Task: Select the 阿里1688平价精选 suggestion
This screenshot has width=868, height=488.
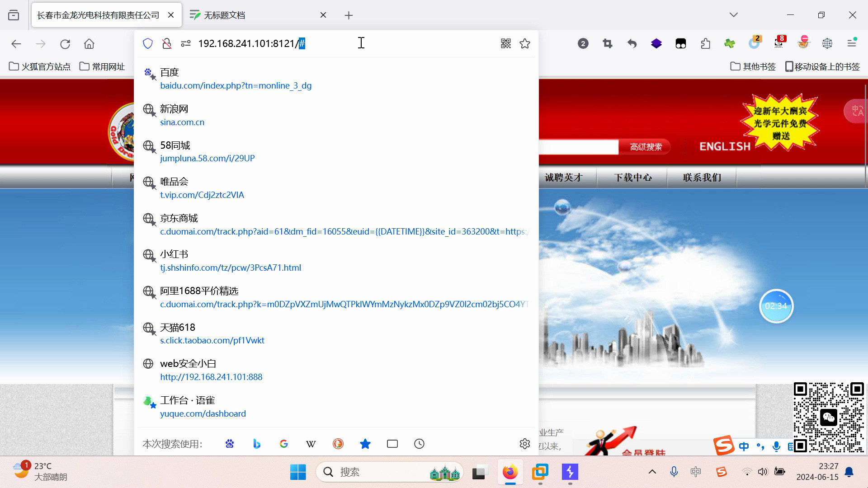Action: (x=336, y=297)
